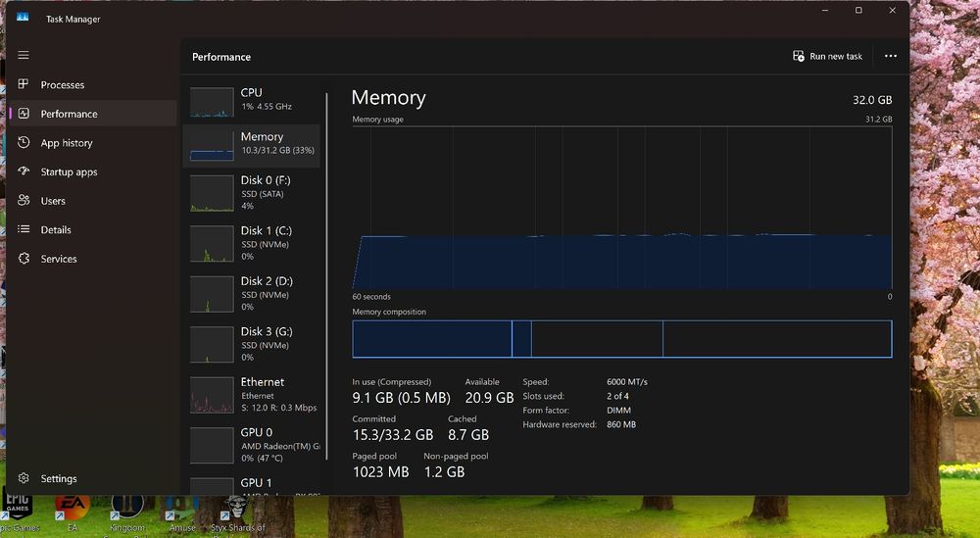The image size is (980, 538).
Task: Open Epic Games desktop shortcut
Action: [x=18, y=513]
